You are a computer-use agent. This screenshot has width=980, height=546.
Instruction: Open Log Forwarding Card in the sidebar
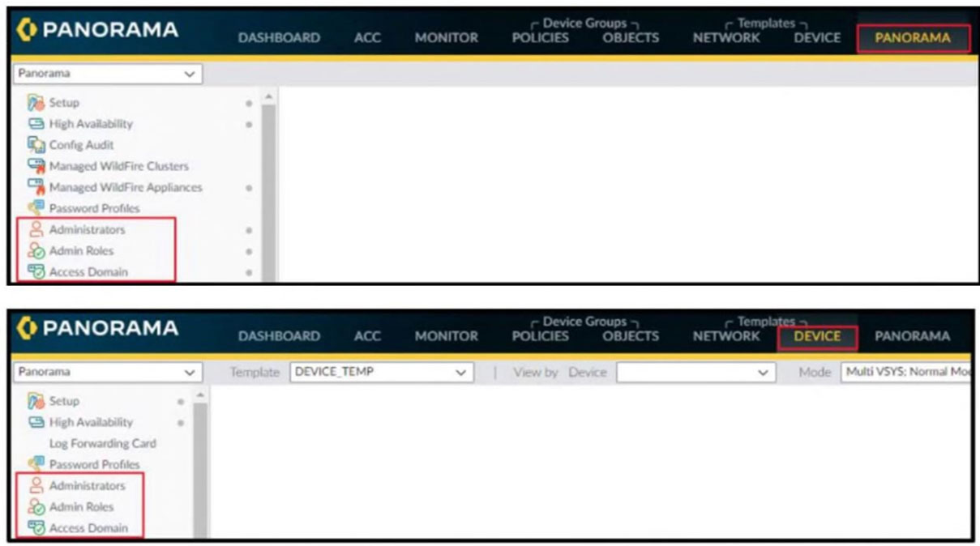pos(102,443)
